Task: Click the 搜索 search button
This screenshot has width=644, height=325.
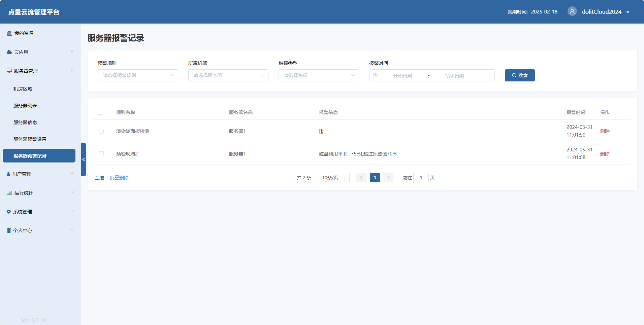Action: click(x=519, y=75)
